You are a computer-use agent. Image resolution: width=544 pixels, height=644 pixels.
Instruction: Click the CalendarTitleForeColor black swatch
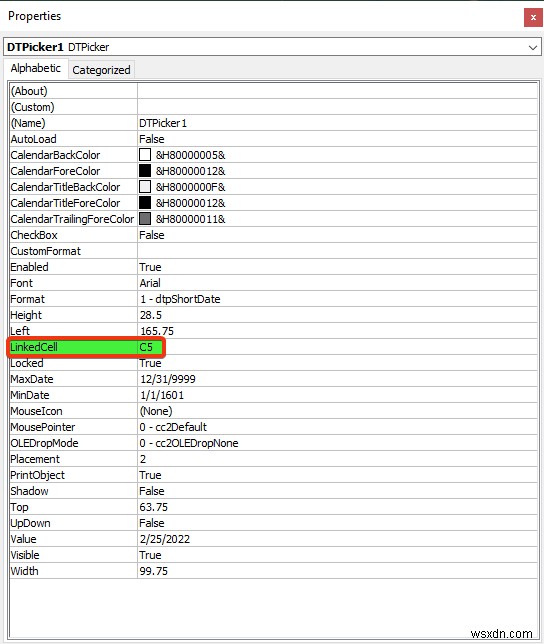145,203
